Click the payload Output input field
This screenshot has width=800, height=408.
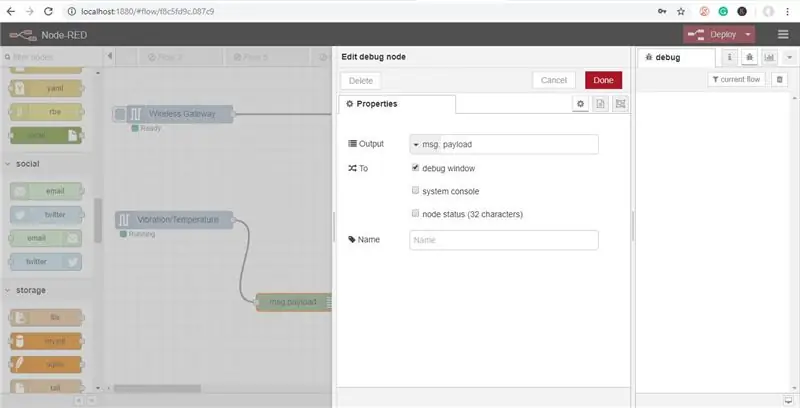[x=519, y=144]
